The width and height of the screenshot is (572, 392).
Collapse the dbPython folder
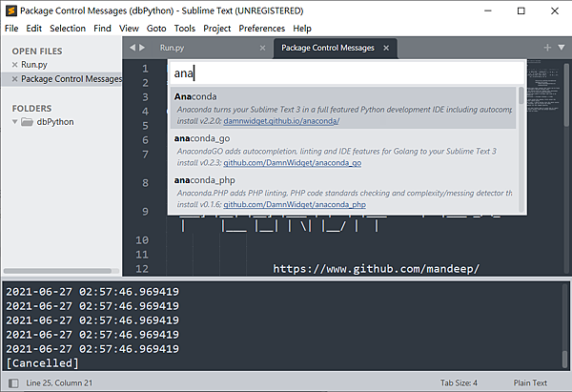[x=13, y=122]
